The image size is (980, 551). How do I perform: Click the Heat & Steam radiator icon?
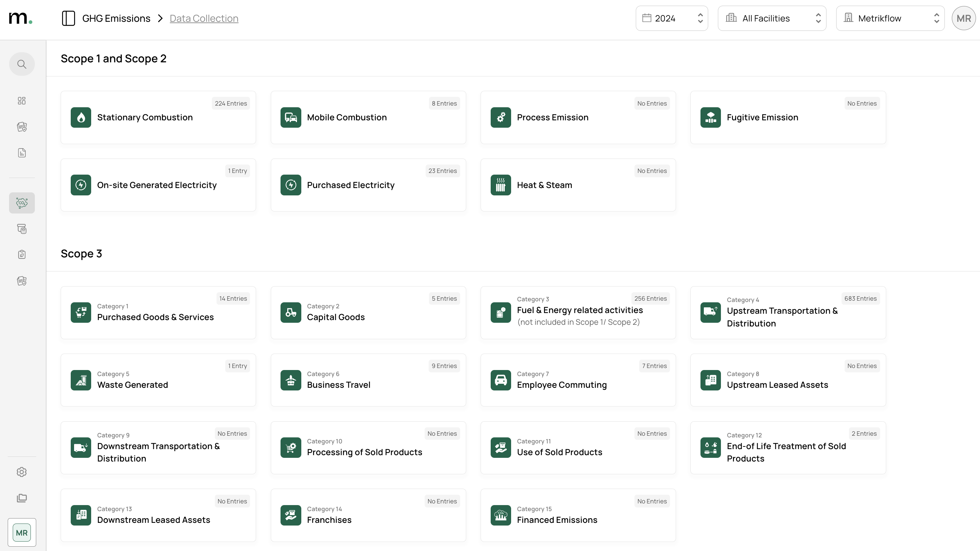501,185
